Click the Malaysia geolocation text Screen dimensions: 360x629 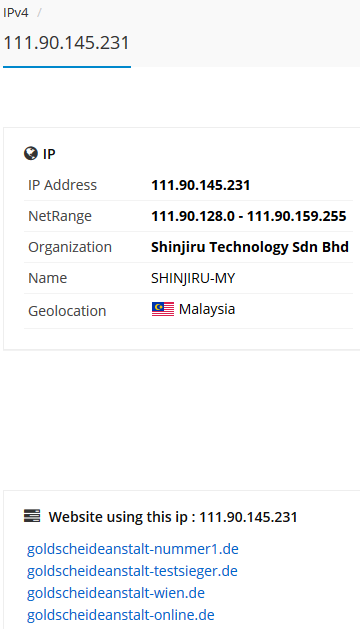click(x=207, y=309)
